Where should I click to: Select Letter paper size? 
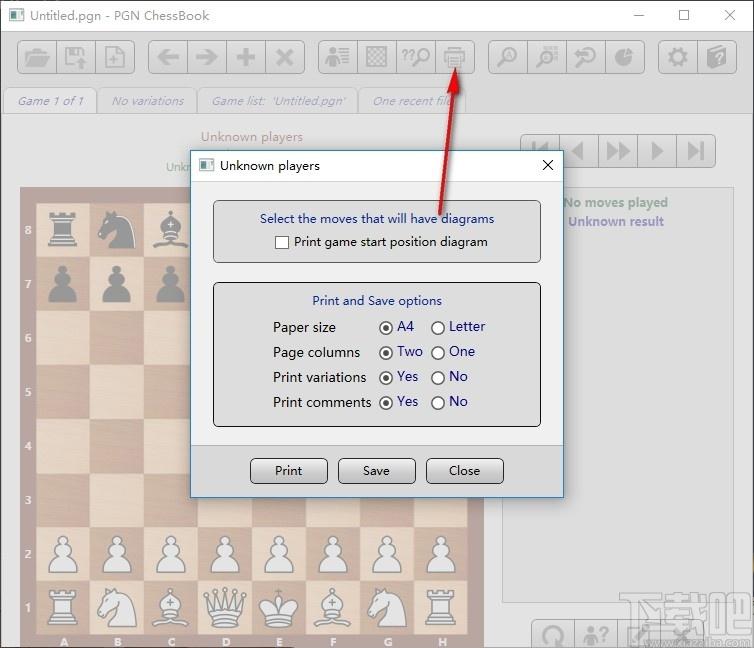(x=438, y=327)
